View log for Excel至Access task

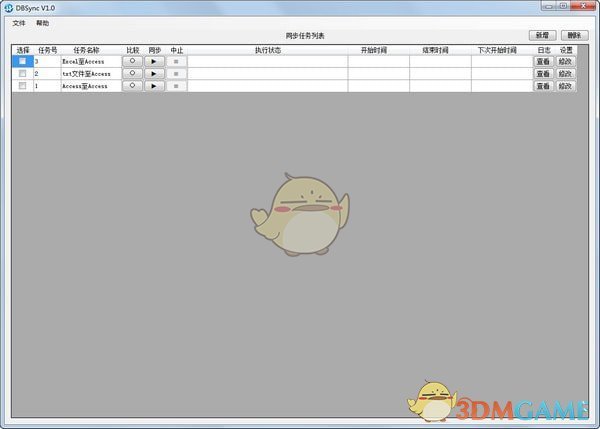(543, 61)
